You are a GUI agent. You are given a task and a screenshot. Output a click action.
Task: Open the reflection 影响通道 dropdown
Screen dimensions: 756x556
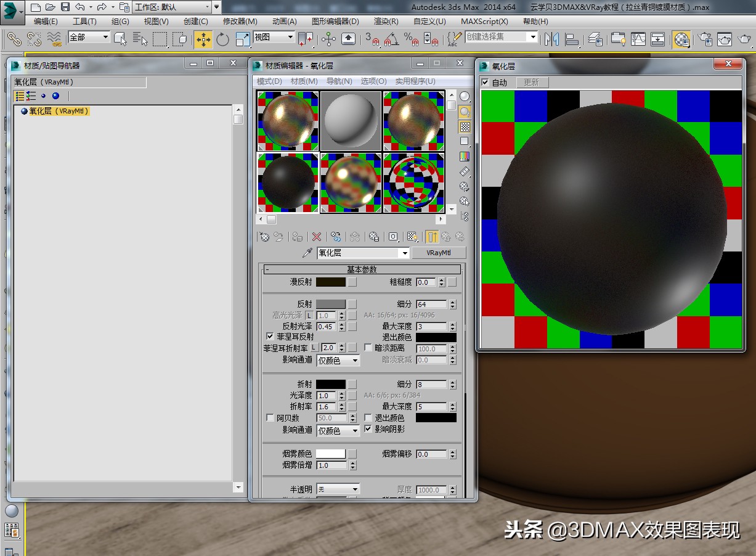[x=338, y=361]
